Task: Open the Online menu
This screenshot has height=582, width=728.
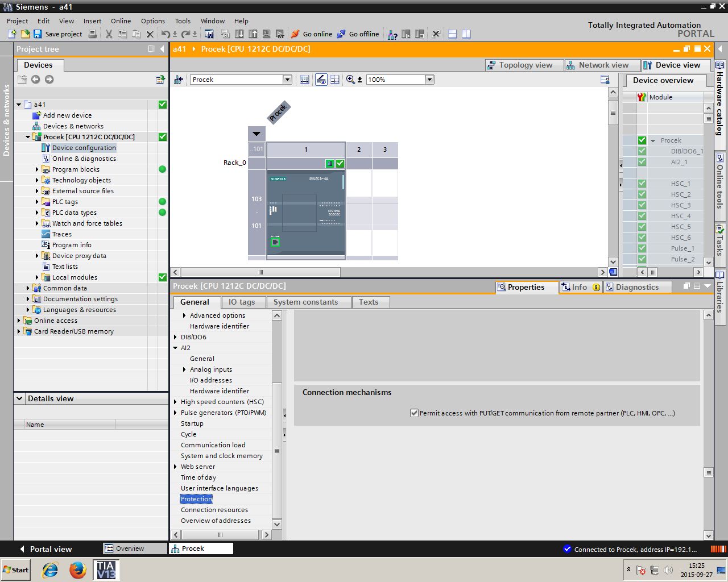Action: 121,21
